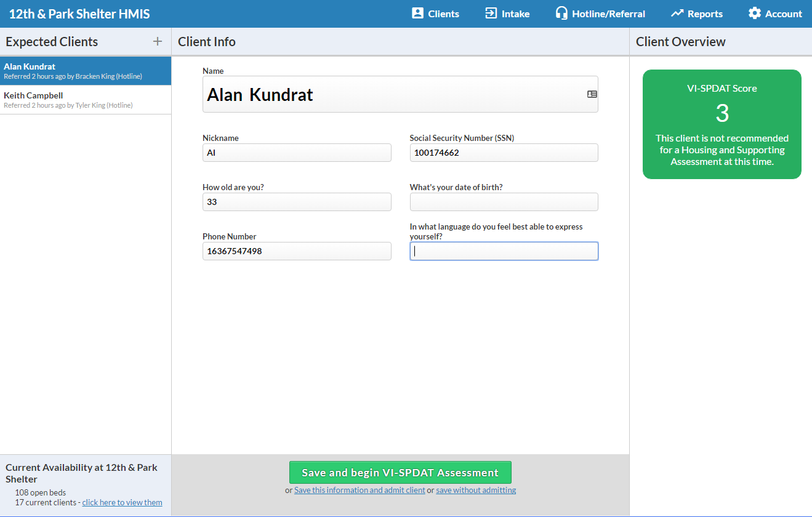The width and height of the screenshot is (812, 517).
Task: Open Account settings label
Action: click(x=784, y=14)
